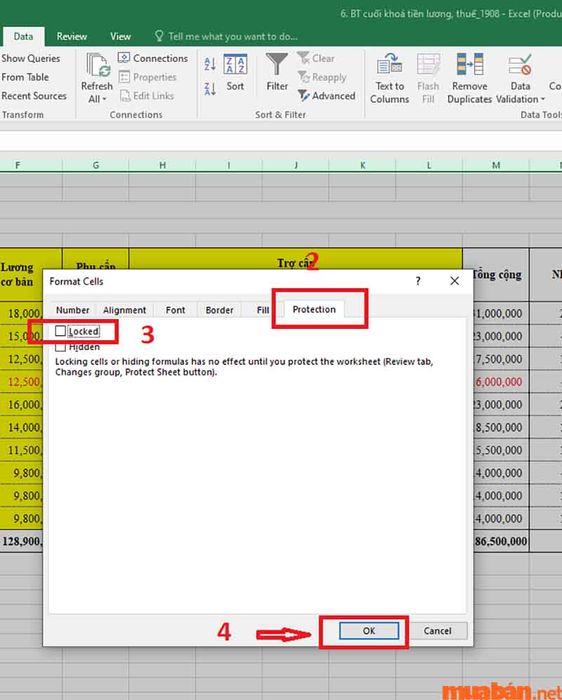Close the Format Cells dialog
The width and height of the screenshot is (562, 700).
(x=454, y=281)
